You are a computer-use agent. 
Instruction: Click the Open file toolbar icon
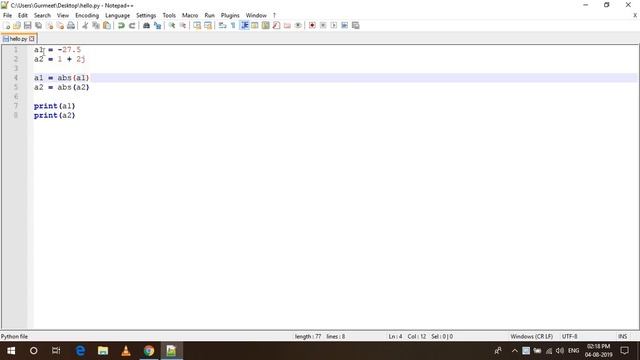(x=17, y=25)
